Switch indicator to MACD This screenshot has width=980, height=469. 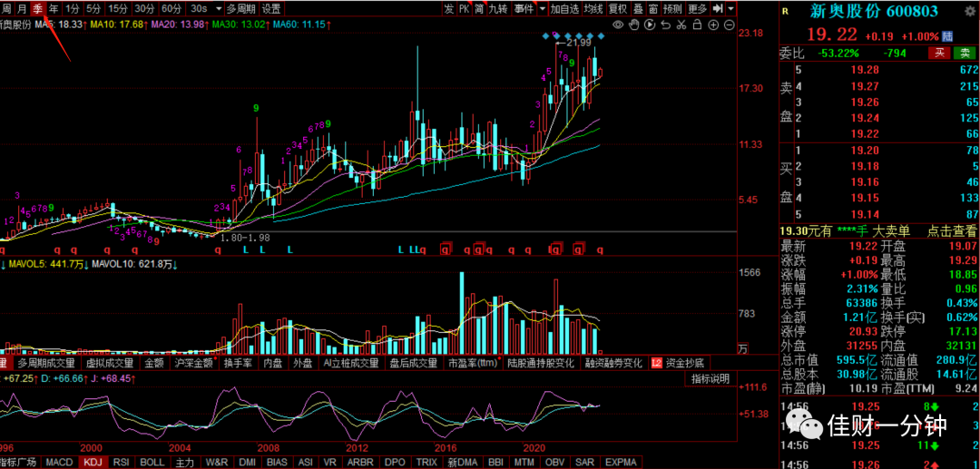pyautogui.click(x=59, y=462)
